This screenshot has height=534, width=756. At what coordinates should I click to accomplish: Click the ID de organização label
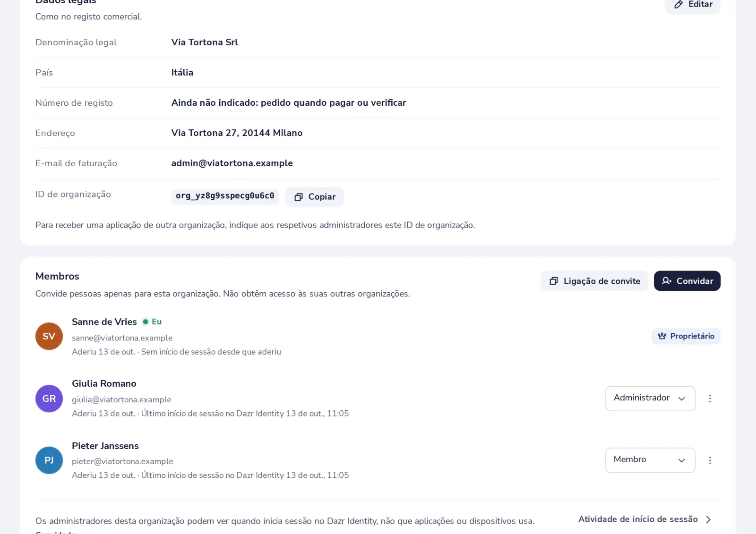click(x=73, y=194)
